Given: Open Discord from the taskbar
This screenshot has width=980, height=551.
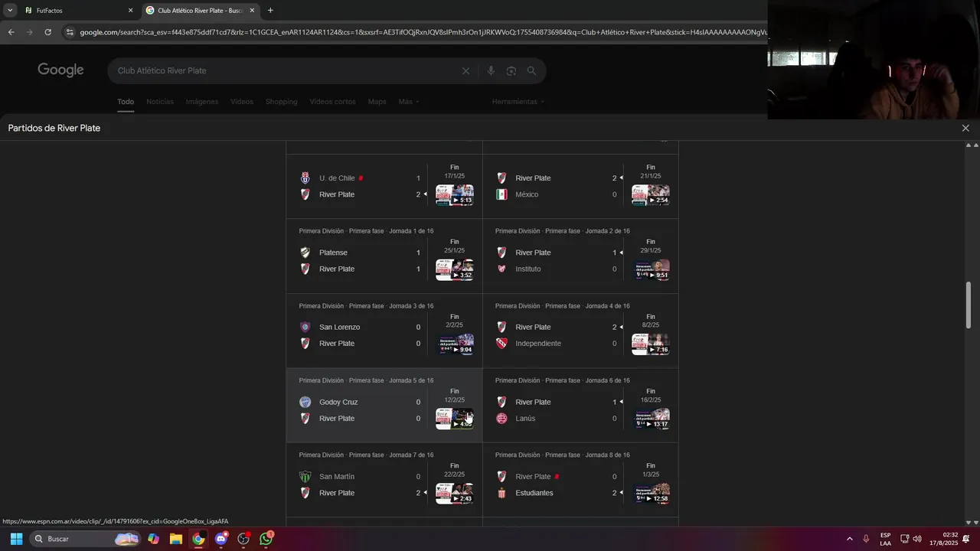Looking at the screenshot, I should tap(221, 539).
